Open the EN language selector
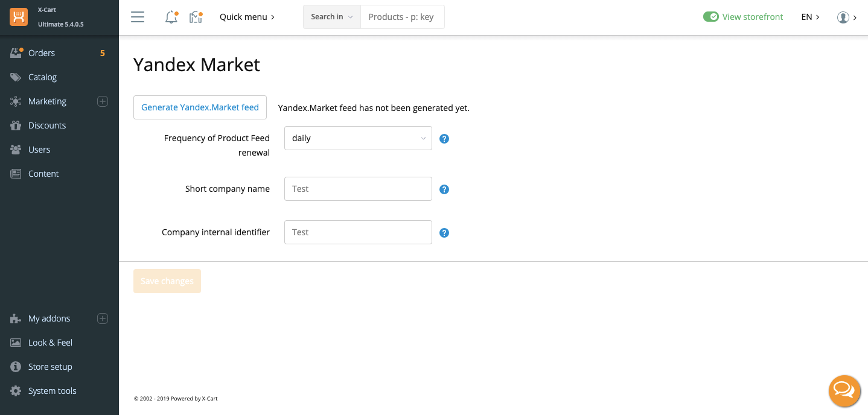The width and height of the screenshot is (868, 415). coord(810,17)
